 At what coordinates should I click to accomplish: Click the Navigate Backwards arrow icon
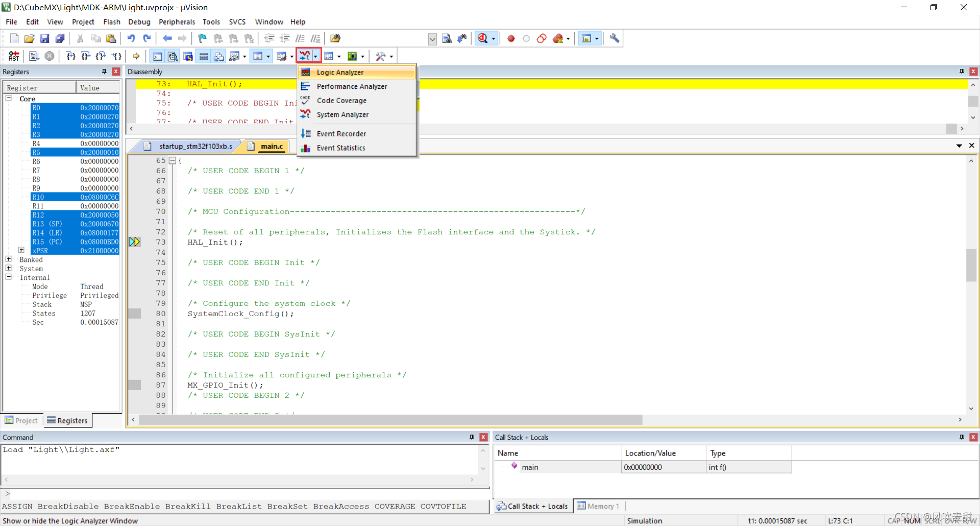click(x=167, y=38)
